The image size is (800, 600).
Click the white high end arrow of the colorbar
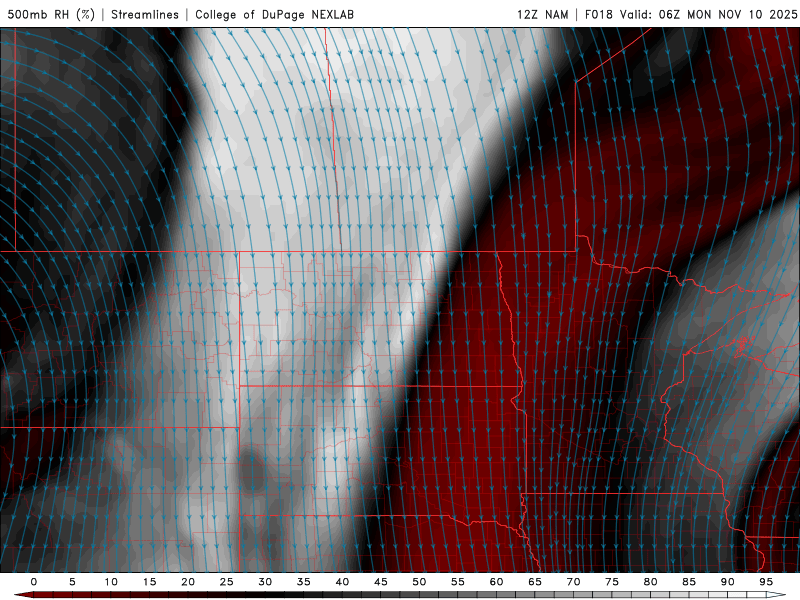point(776,595)
